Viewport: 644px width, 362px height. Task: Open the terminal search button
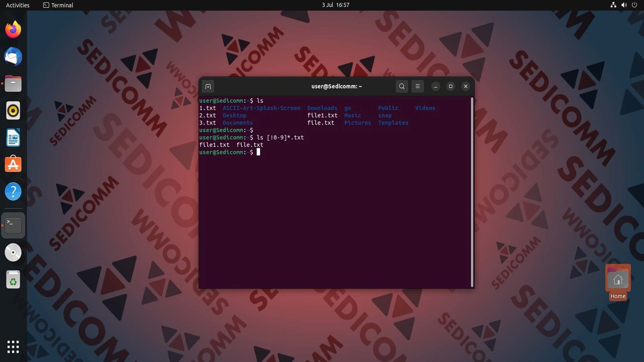pyautogui.click(x=401, y=86)
